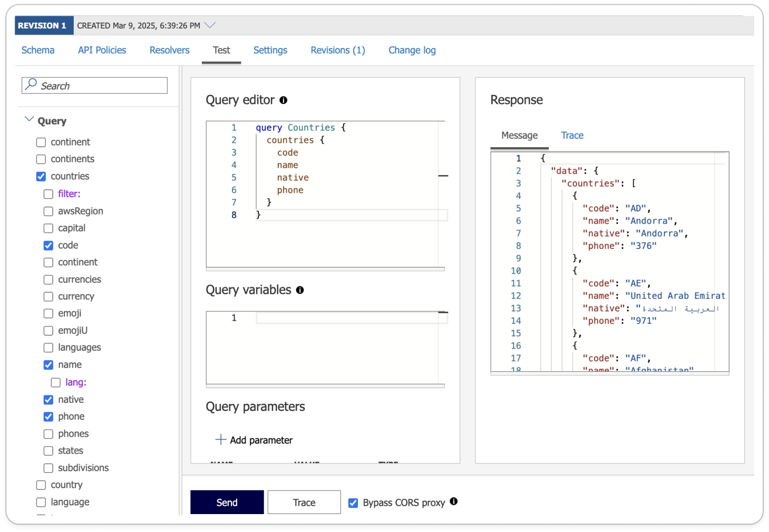
Task: Click the Query editor horizontal scrollbar
Action: (325, 269)
